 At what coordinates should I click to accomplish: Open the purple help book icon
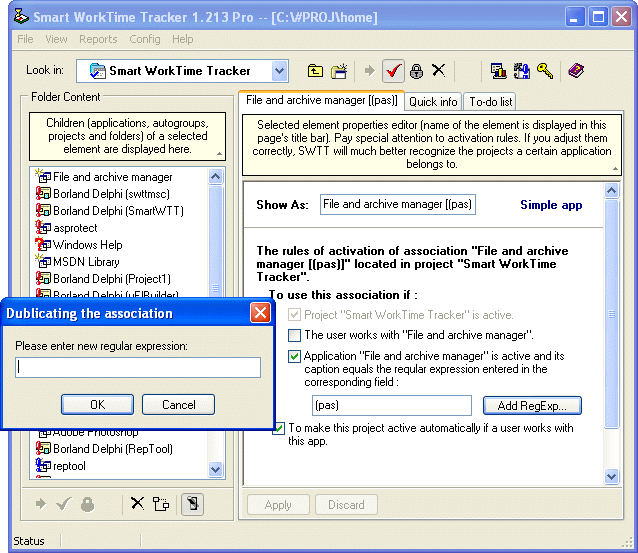coord(576,71)
